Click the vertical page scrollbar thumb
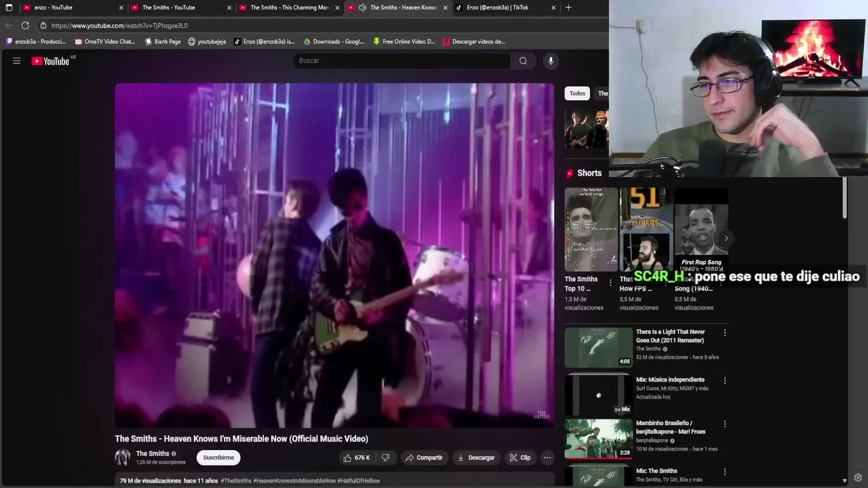868x488 pixels. [x=844, y=198]
